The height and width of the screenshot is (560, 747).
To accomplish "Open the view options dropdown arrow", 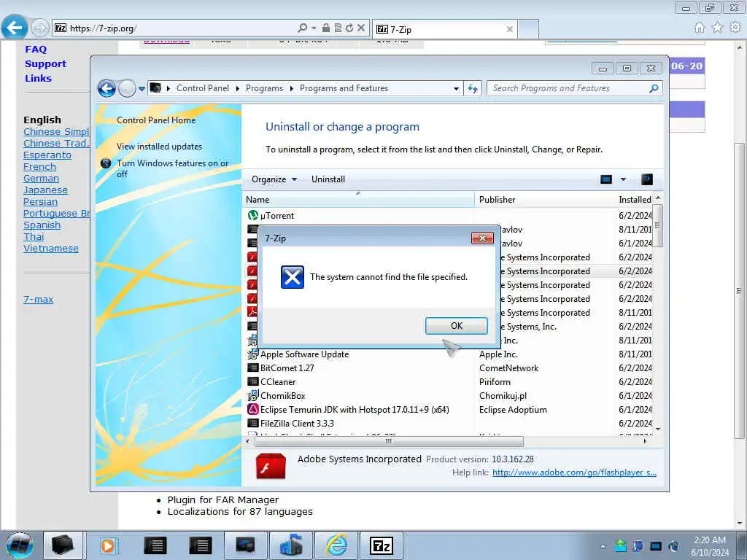I will tap(623, 179).
